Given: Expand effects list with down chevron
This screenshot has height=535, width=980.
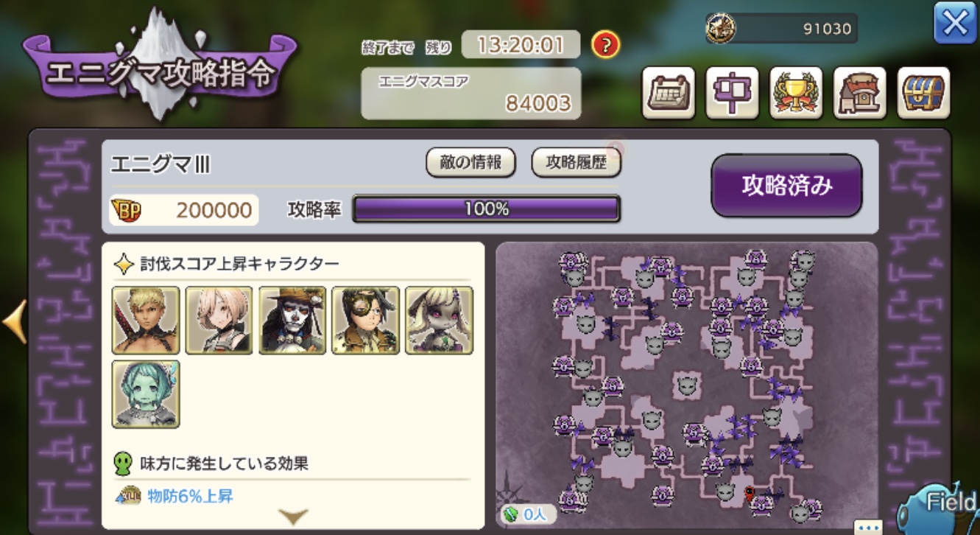Looking at the screenshot, I should point(294,517).
